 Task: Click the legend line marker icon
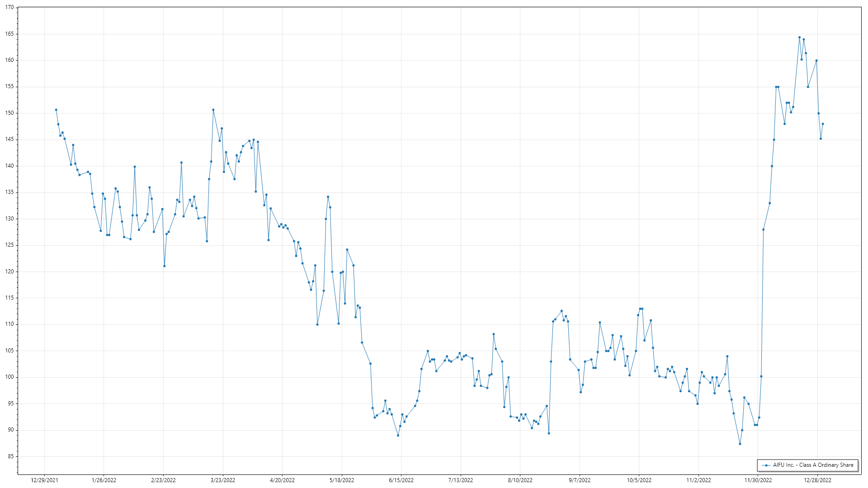click(766, 465)
